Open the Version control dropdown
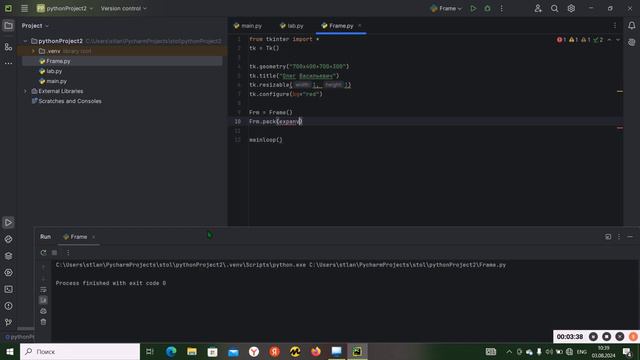The image size is (640, 360). tap(124, 8)
